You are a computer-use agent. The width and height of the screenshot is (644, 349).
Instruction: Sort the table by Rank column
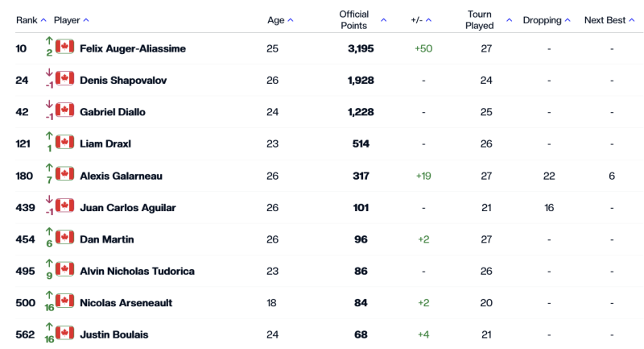[x=31, y=20]
